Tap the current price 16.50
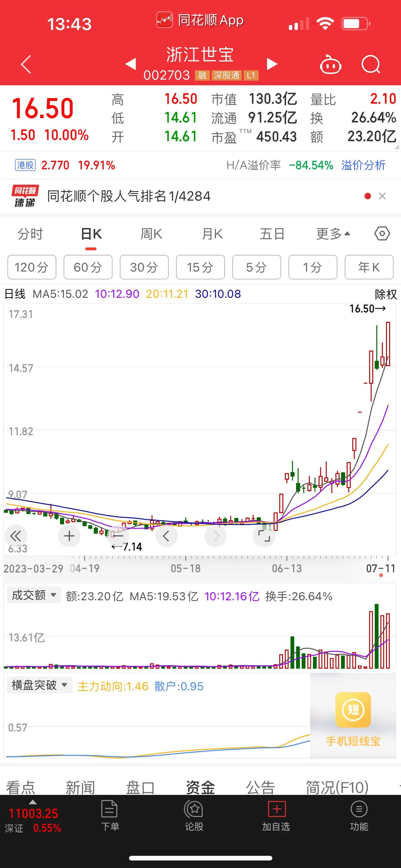Screen dimensions: 401x868 43,108
